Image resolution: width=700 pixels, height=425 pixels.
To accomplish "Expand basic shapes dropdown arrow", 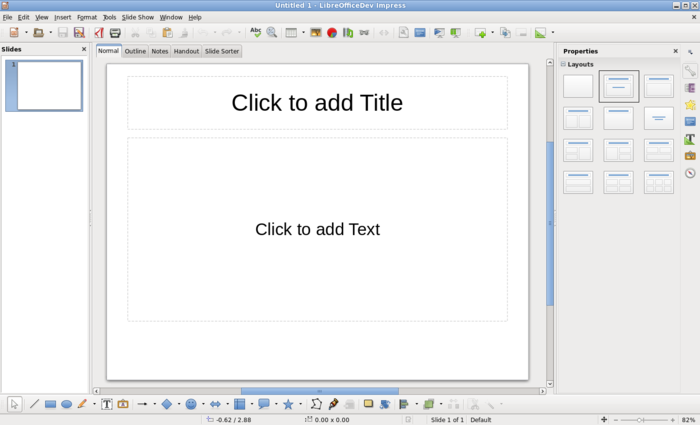I will 179,404.
